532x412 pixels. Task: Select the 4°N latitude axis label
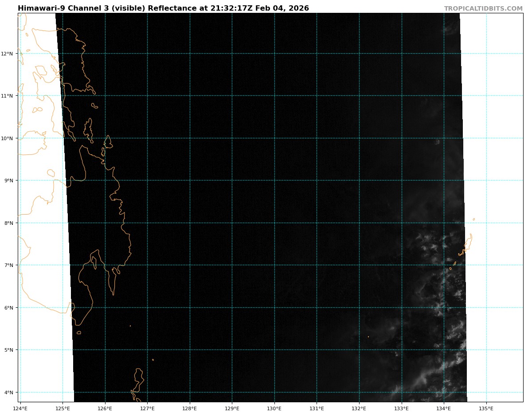coord(8,392)
